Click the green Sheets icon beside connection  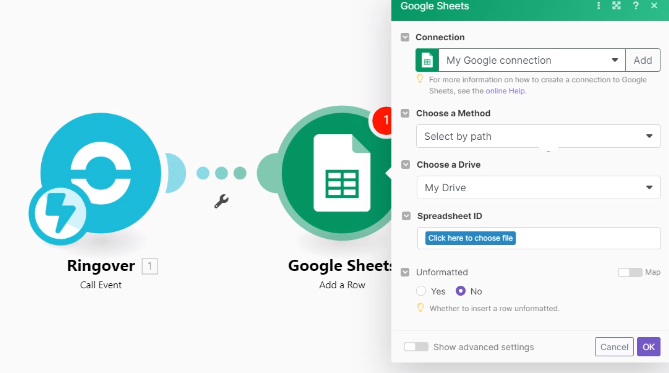click(427, 60)
